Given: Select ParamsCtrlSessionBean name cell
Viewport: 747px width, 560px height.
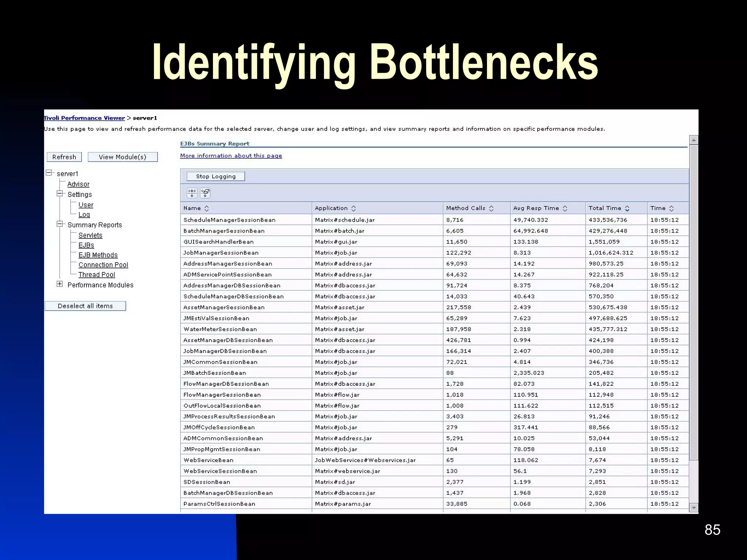Looking at the screenshot, I should point(246,504).
